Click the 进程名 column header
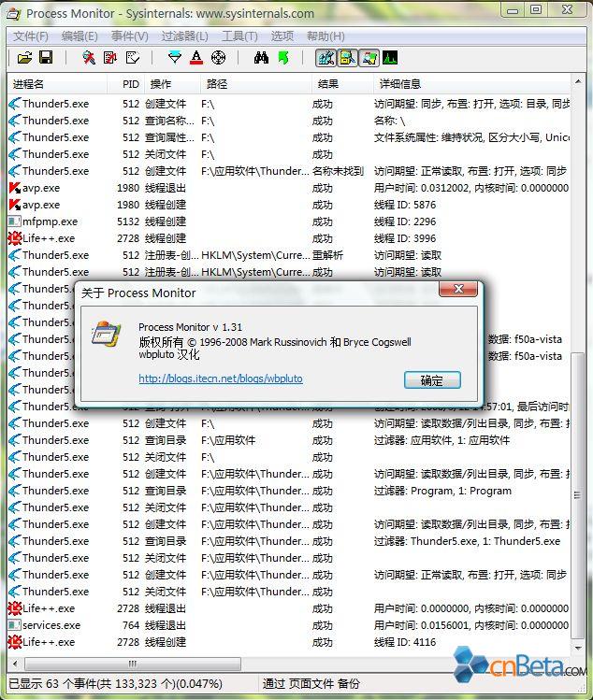Screen dimensions: 593x700 tap(57, 84)
